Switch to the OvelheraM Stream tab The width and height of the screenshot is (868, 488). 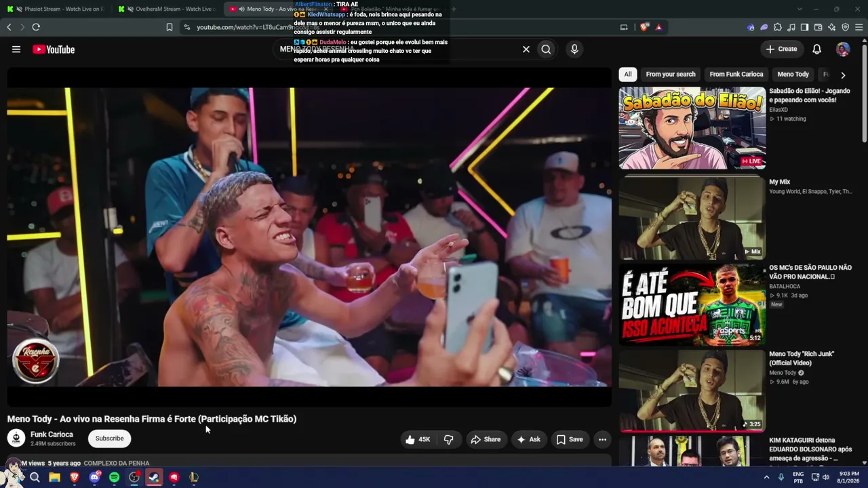(168, 9)
